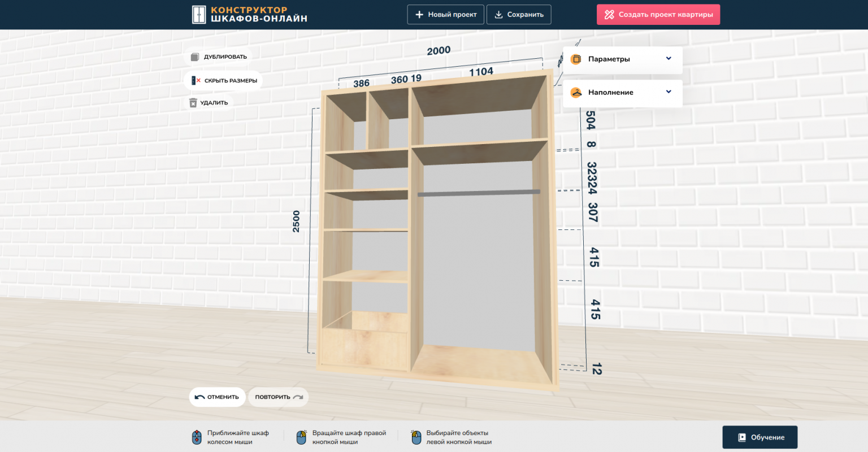Click the 2000 width dimension label
The width and height of the screenshot is (868, 452).
tap(439, 51)
